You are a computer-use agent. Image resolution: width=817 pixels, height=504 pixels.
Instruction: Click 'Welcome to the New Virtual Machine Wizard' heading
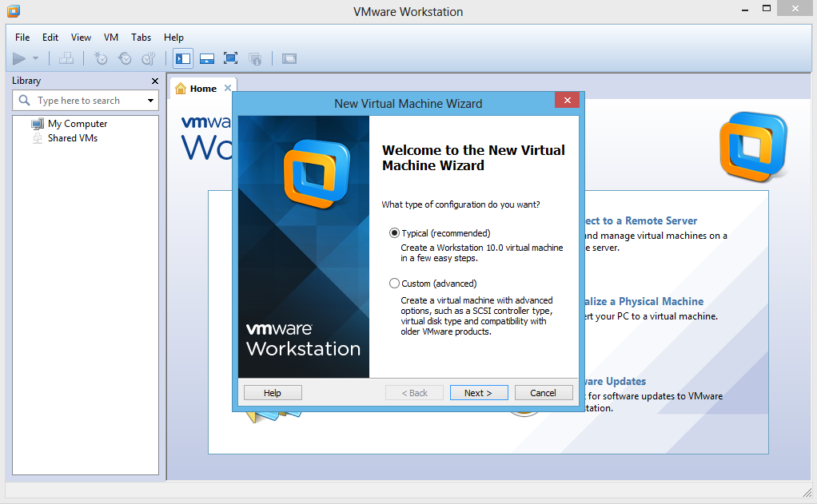(473, 158)
